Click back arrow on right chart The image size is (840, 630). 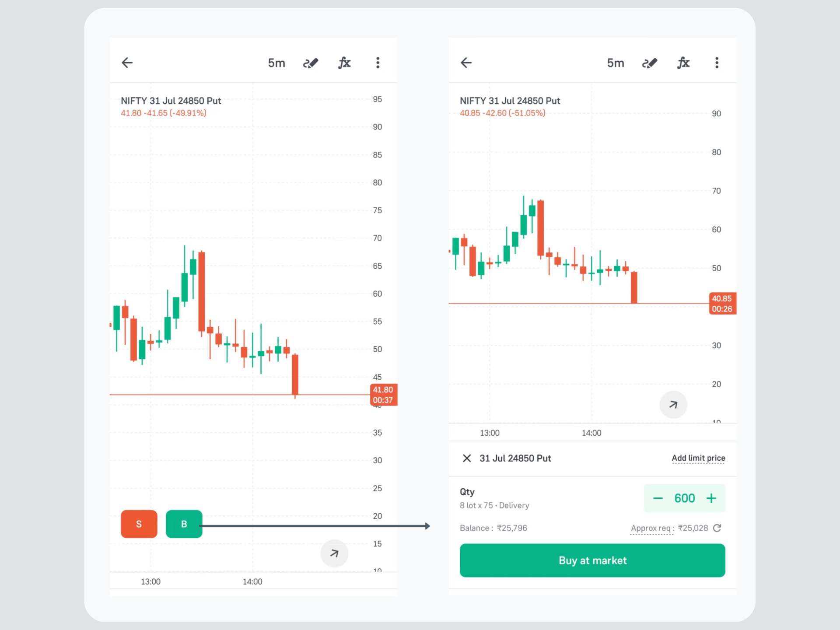[x=466, y=63]
